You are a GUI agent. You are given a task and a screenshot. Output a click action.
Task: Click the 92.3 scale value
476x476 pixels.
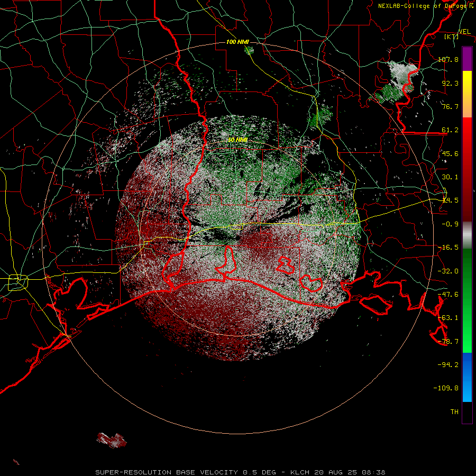coord(450,83)
